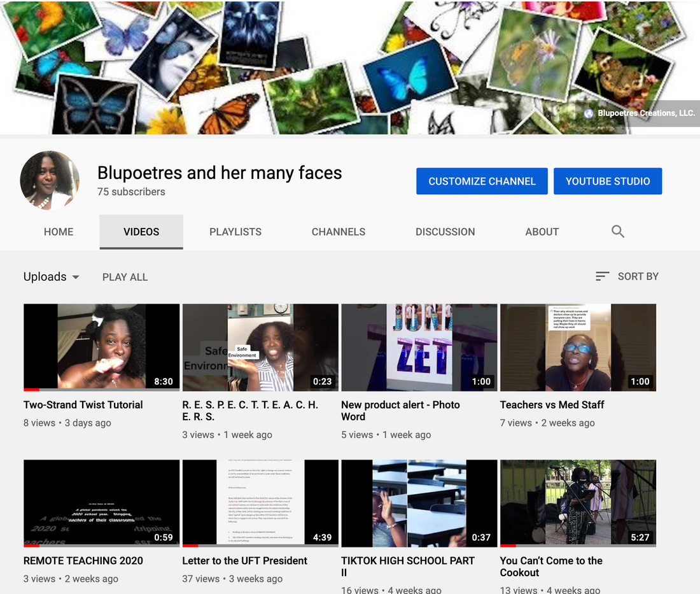Open the channel profile avatar picture

point(50,181)
